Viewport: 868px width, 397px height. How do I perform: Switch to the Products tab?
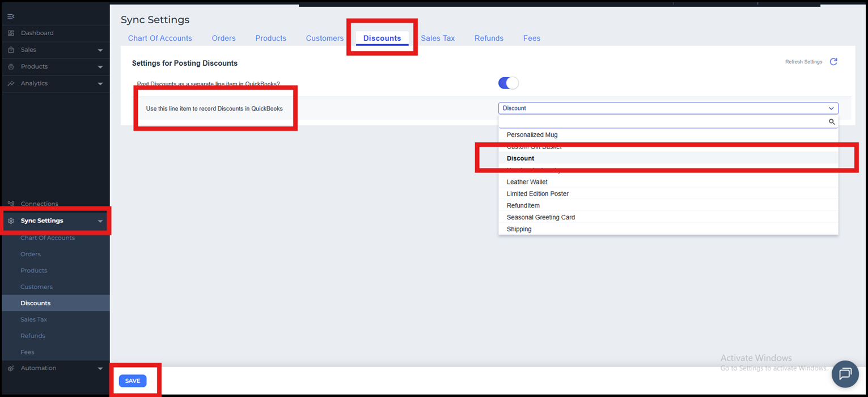tap(271, 39)
